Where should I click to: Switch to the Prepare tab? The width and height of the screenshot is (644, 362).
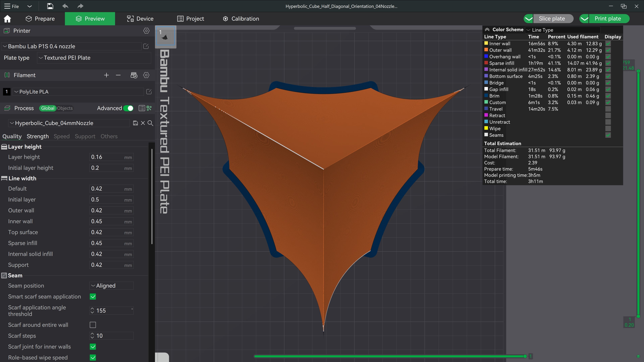[x=40, y=19]
